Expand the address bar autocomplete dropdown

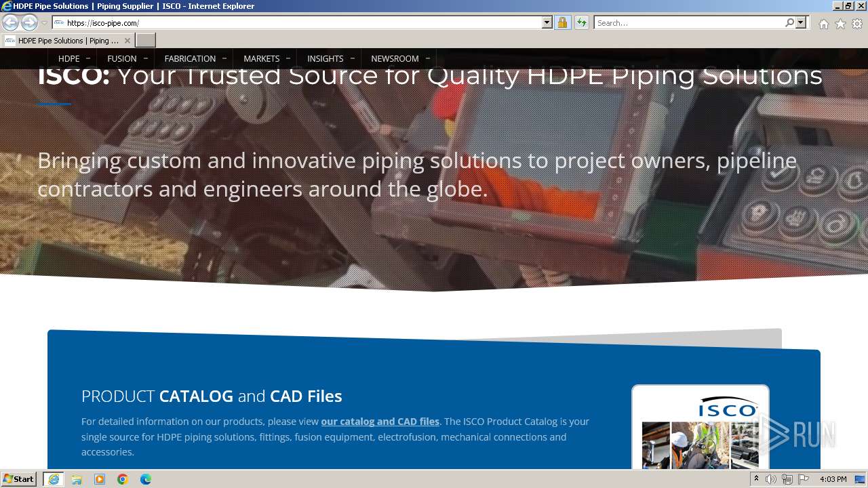pyautogui.click(x=547, y=22)
